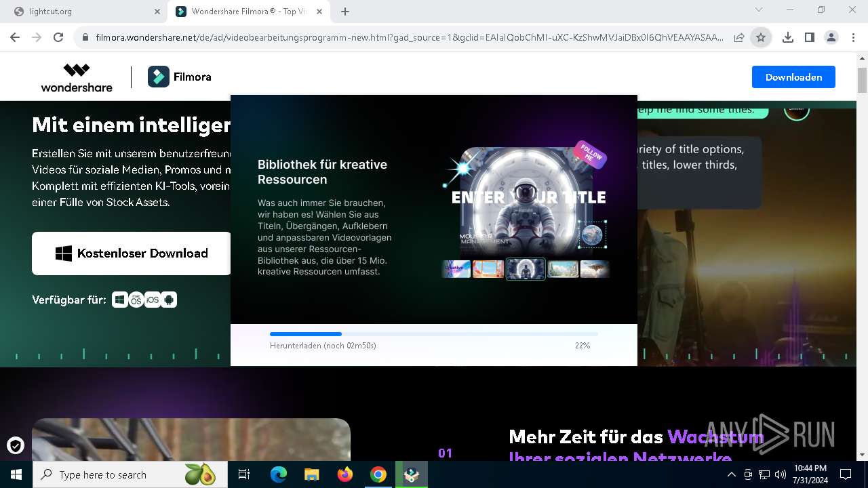The image size is (868, 488).
Task: Select the Wondershare Filmora tab
Action: (x=250, y=12)
